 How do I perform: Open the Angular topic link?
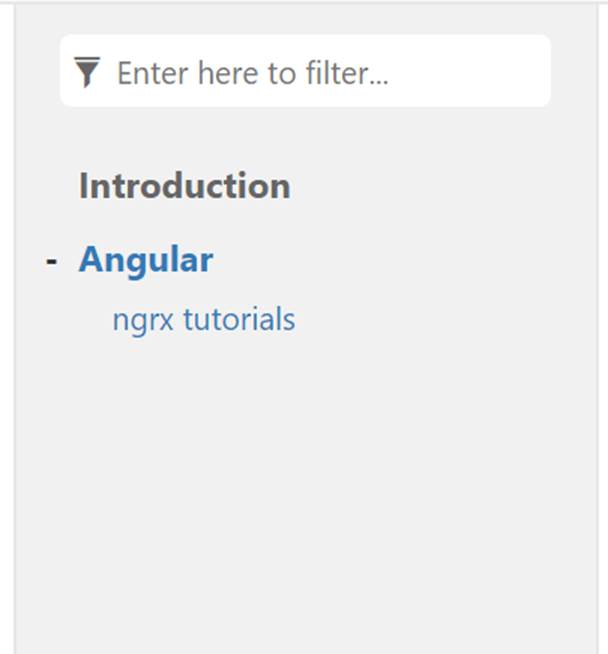[x=146, y=260]
